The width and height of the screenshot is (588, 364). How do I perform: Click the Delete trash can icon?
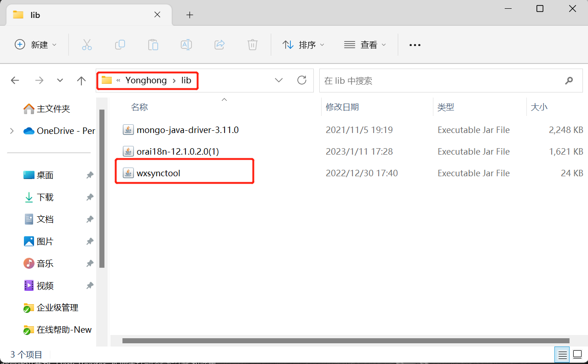click(x=253, y=45)
